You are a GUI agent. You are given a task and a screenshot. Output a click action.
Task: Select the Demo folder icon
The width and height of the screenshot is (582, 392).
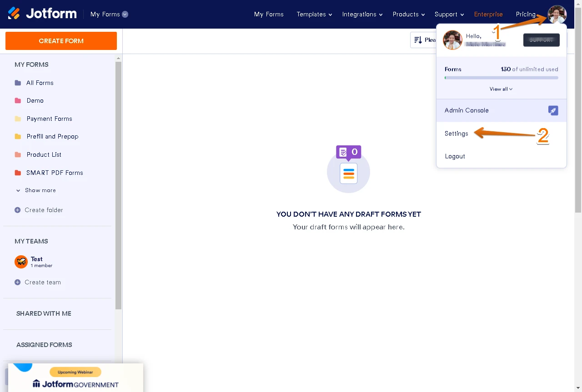pyautogui.click(x=17, y=100)
